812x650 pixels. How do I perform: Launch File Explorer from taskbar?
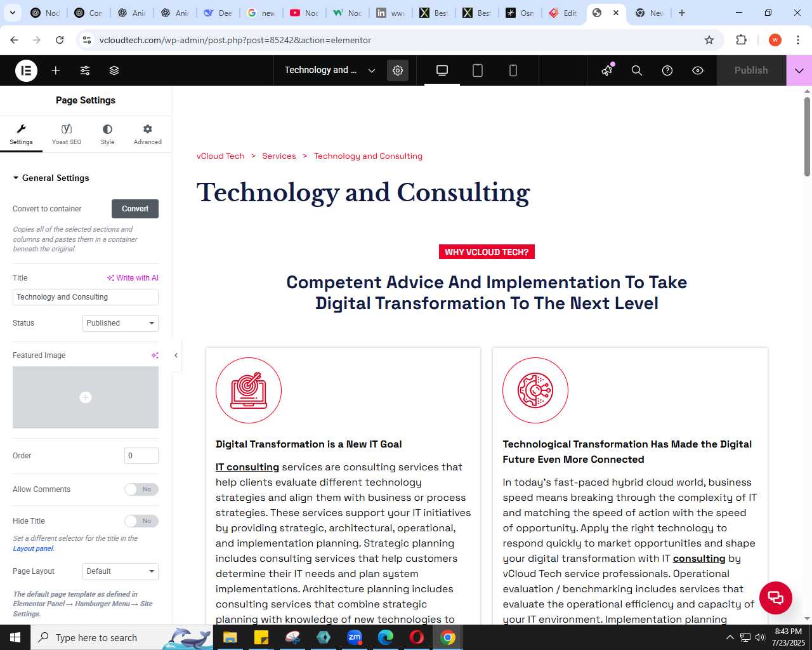pyautogui.click(x=230, y=637)
